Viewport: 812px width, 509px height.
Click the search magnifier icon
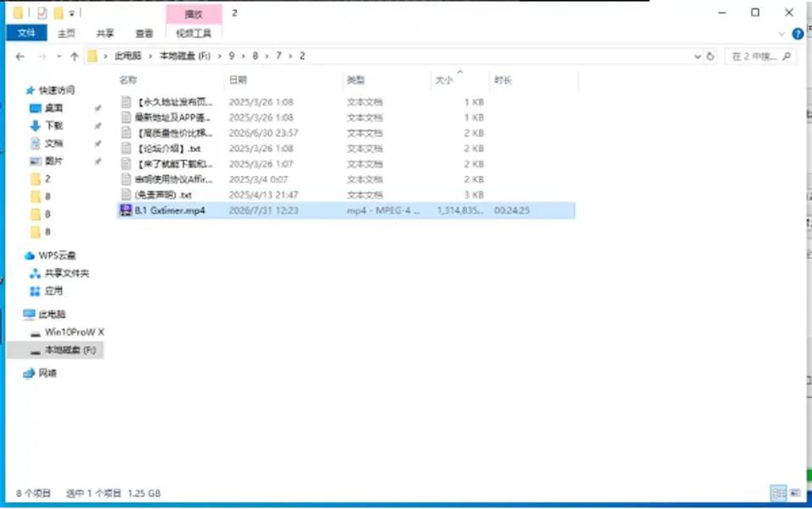coord(787,56)
